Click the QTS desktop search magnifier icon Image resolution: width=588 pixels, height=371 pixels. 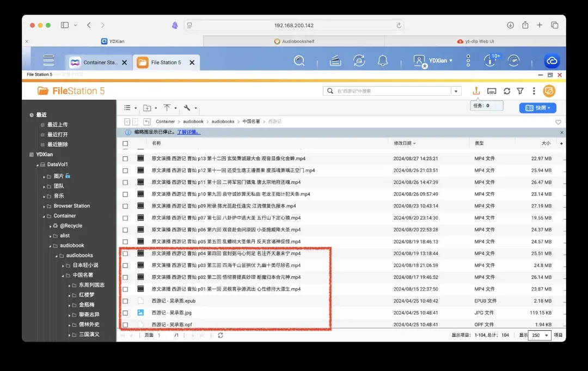[299, 60]
